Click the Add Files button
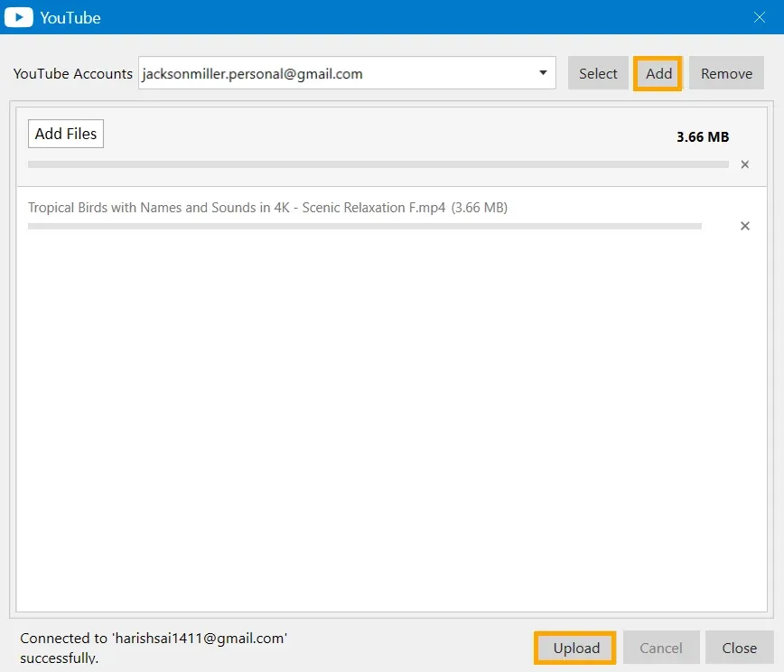Screen dimensions: 784x672 pyautogui.click(x=66, y=134)
